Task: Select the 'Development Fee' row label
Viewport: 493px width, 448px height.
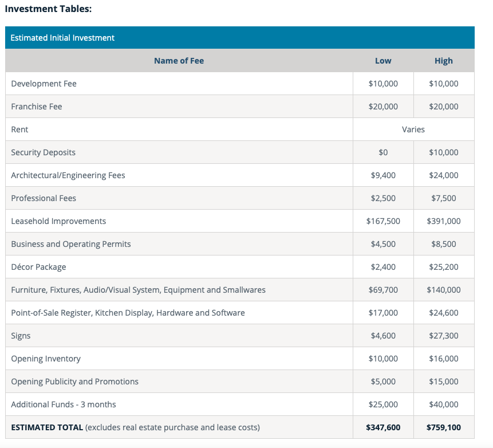Action: tap(44, 84)
